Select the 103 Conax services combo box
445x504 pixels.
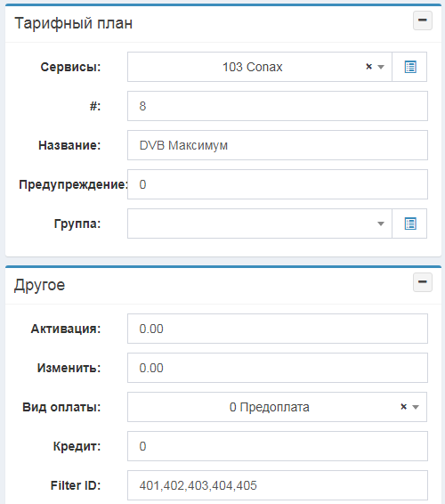260,67
